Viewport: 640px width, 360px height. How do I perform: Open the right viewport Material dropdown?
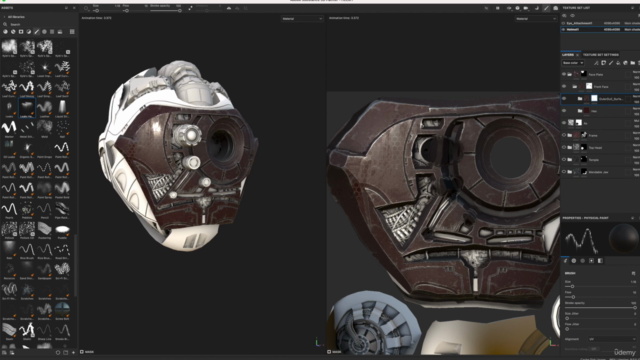pyautogui.click(x=536, y=19)
